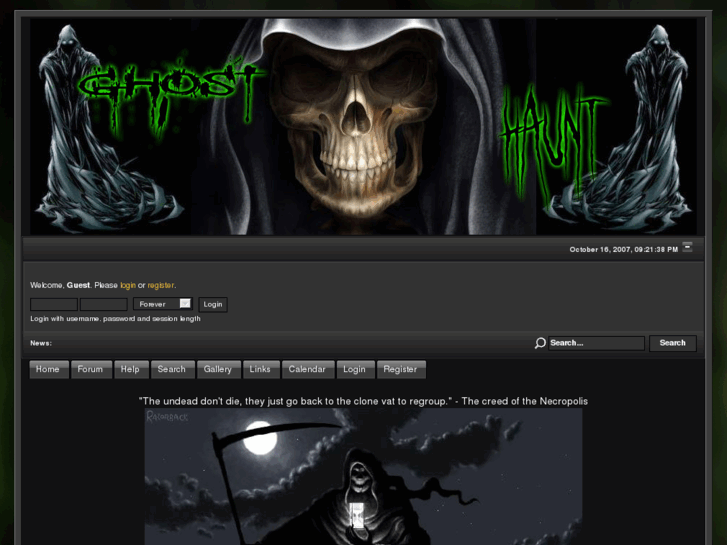727x545 pixels.
Task: Open the session length Forever dropdown
Action: (163, 304)
